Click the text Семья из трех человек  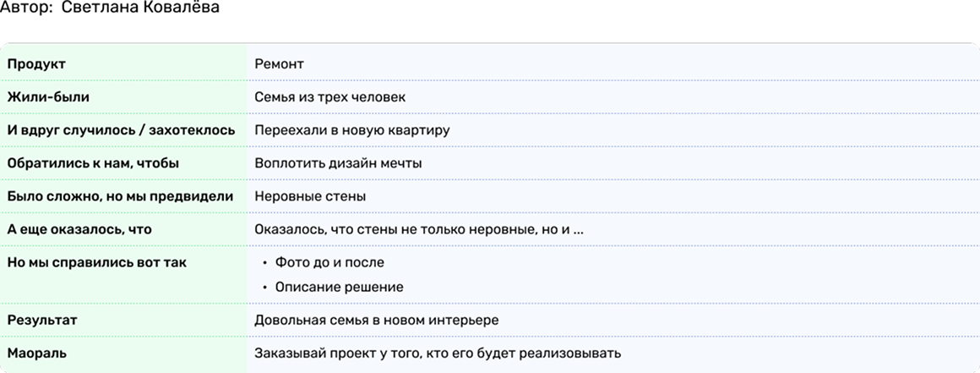click(329, 97)
